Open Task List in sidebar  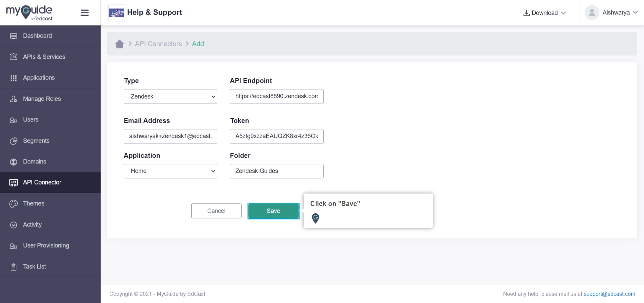(x=50, y=266)
